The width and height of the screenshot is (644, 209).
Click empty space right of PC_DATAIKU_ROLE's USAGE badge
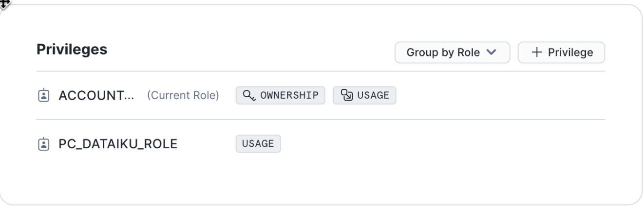pos(438,144)
